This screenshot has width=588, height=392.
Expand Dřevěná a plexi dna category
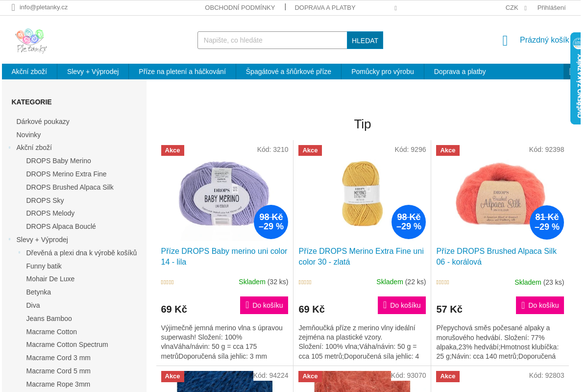[x=19, y=253]
